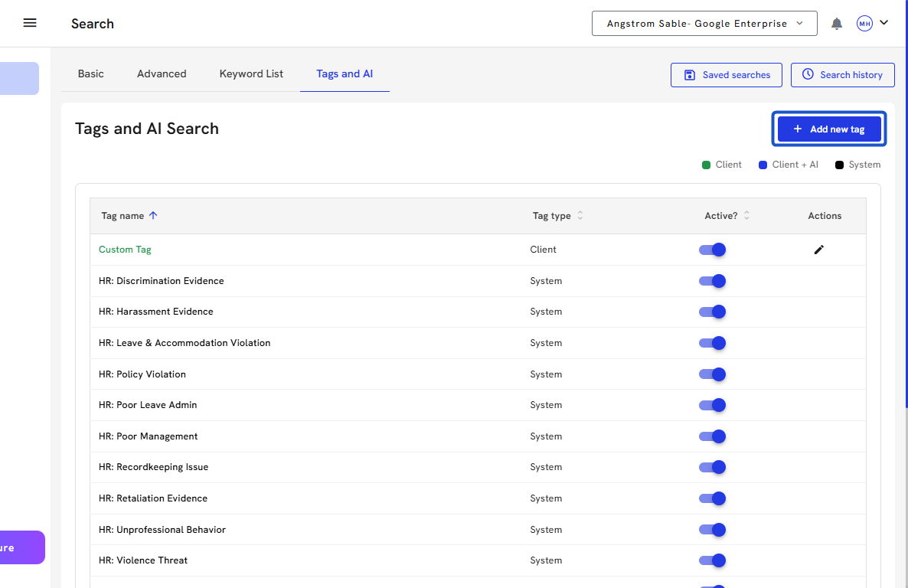This screenshot has width=908, height=588.
Task: Expand the user account chevron menu
Action: (x=884, y=23)
